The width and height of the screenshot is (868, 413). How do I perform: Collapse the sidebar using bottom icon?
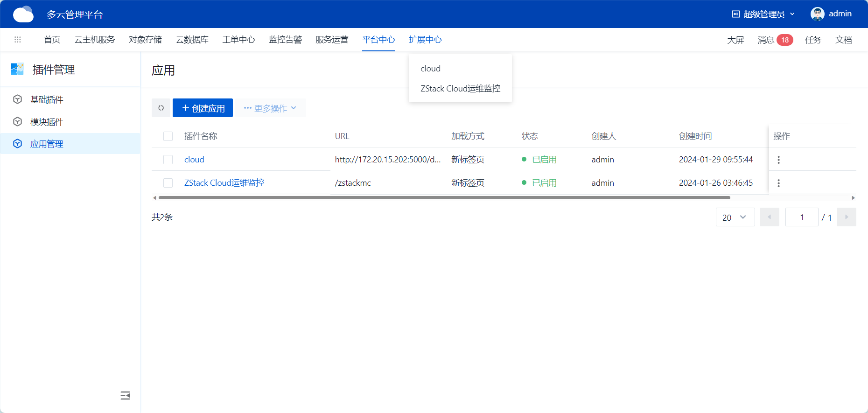click(x=125, y=396)
